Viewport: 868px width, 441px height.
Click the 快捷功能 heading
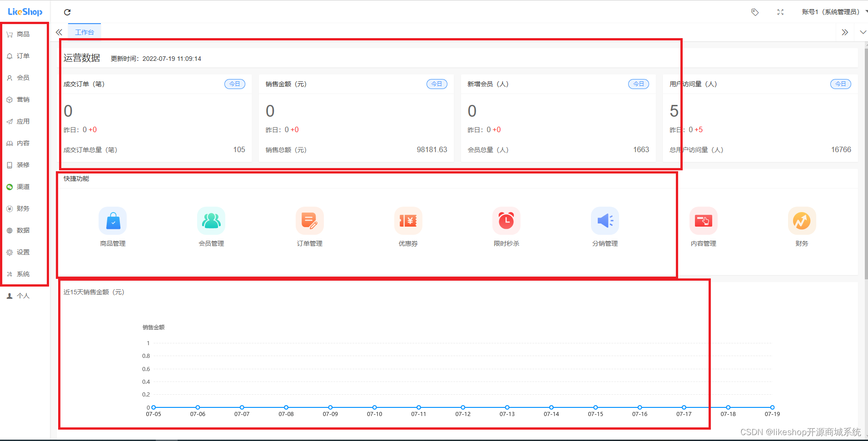[76, 178]
